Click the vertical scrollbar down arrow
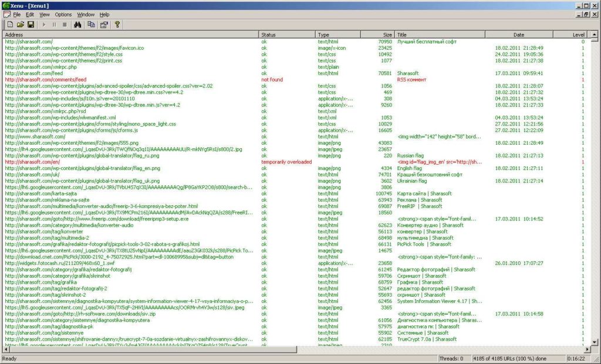The height and width of the screenshot is (364, 601). pyautogui.click(x=595, y=342)
